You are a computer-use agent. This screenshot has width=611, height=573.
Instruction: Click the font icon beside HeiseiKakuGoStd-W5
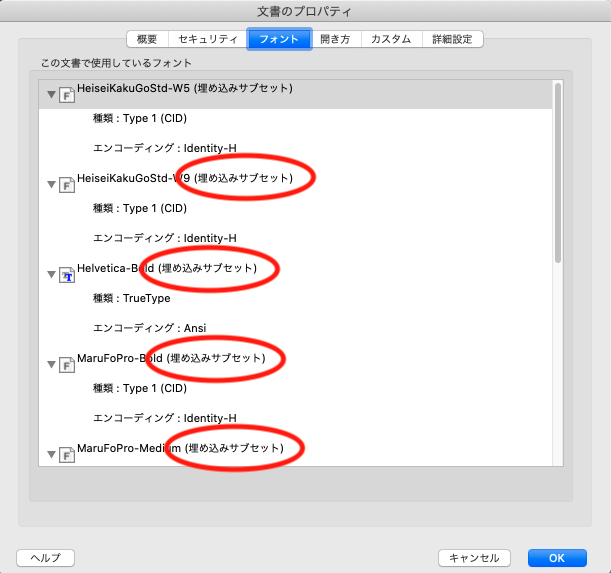coord(67,95)
